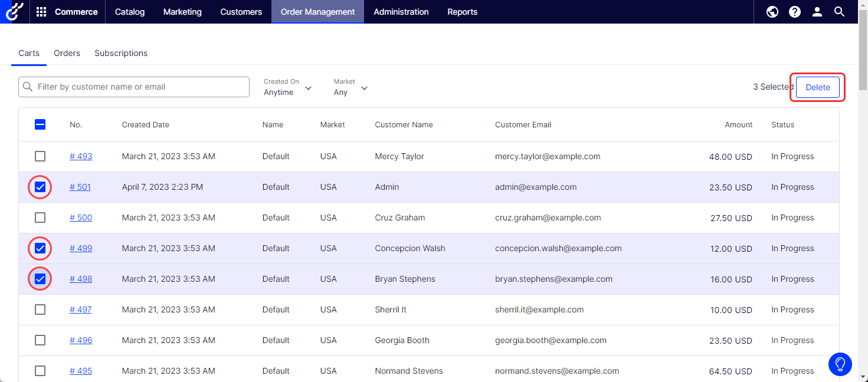Image resolution: width=868 pixels, height=382 pixels.
Task: Open cart link # 496
Action: pyautogui.click(x=81, y=340)
